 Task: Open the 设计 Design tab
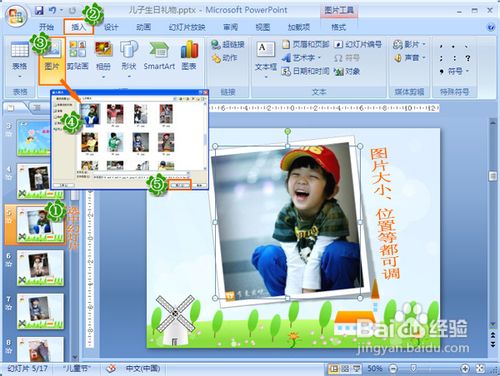point(111,27)
